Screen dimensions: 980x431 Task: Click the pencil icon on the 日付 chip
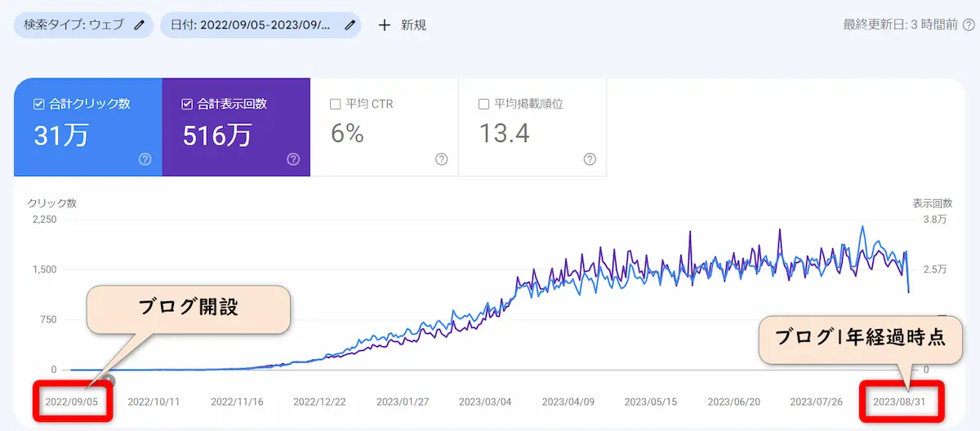[350, 25]
